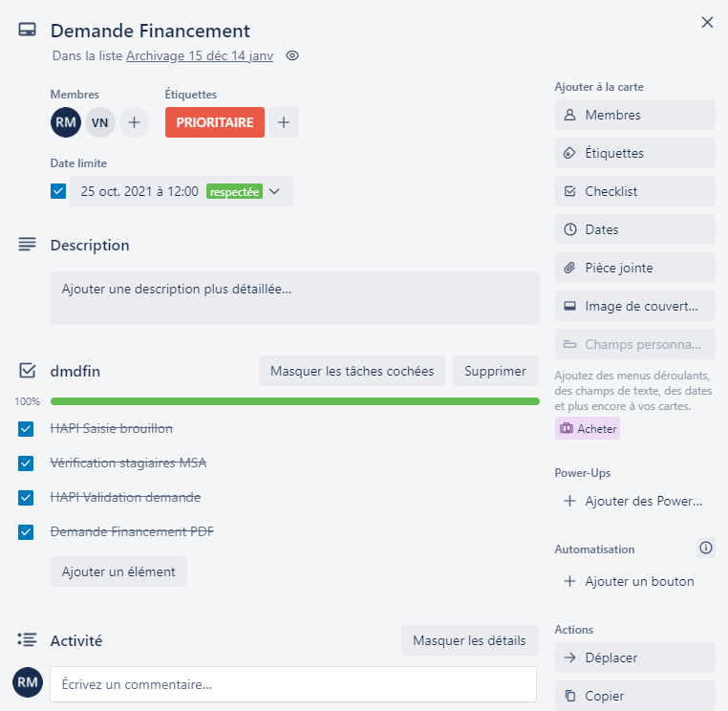Click the Copier action button
The image size is (728, 711).
[634, 695]
